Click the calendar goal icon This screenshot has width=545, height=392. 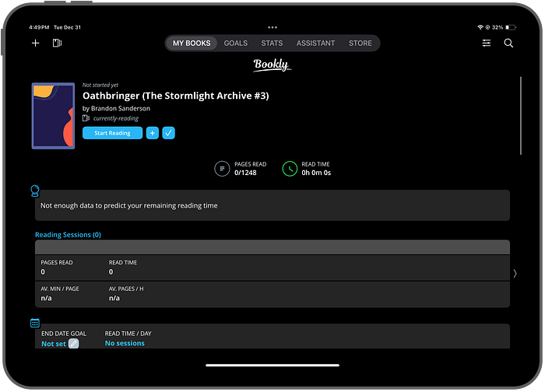point(35,324)
